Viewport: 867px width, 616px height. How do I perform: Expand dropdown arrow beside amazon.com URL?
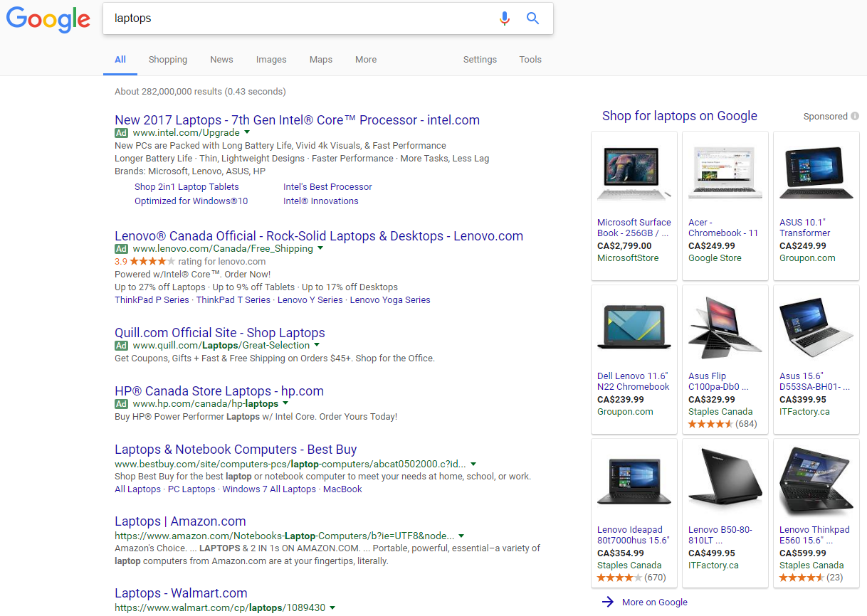click(x=461, y=536)
